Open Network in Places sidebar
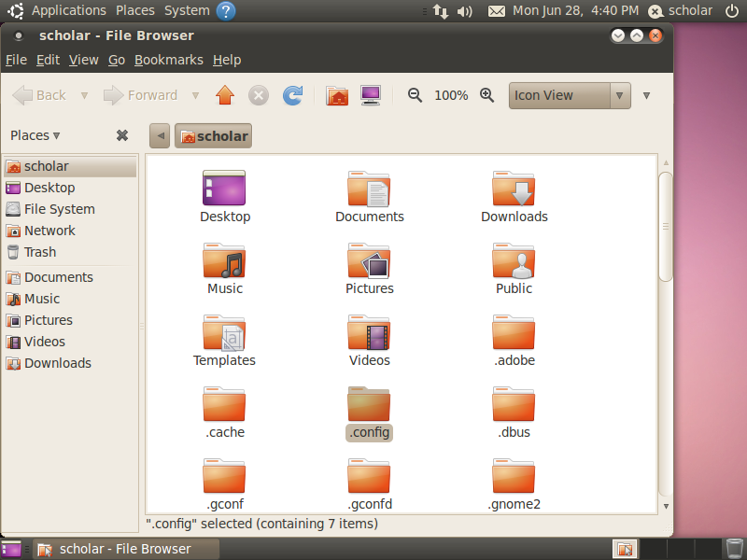This screenshot has height=560, width=747. click(71, 231)
